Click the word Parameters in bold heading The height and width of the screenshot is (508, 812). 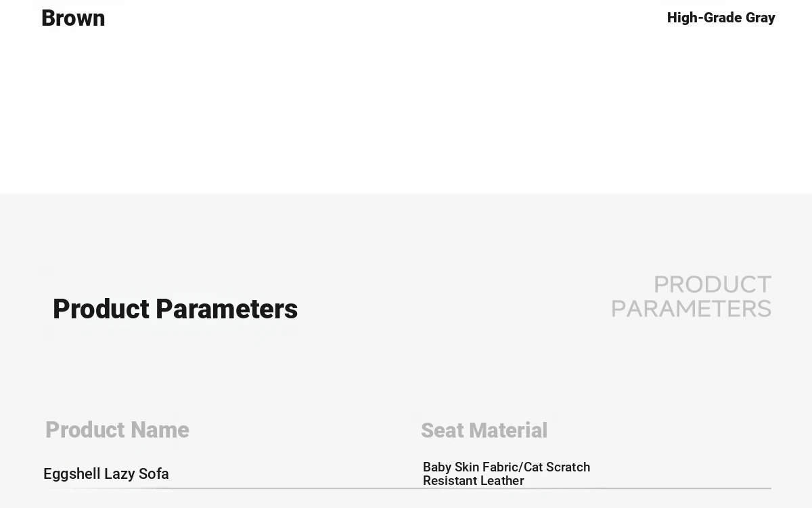point(227,309)
